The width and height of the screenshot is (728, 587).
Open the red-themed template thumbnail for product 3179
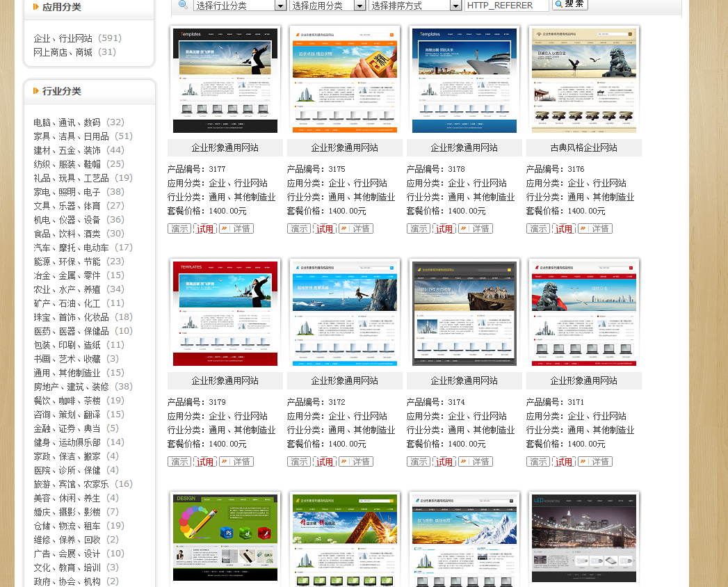point(225,312)
